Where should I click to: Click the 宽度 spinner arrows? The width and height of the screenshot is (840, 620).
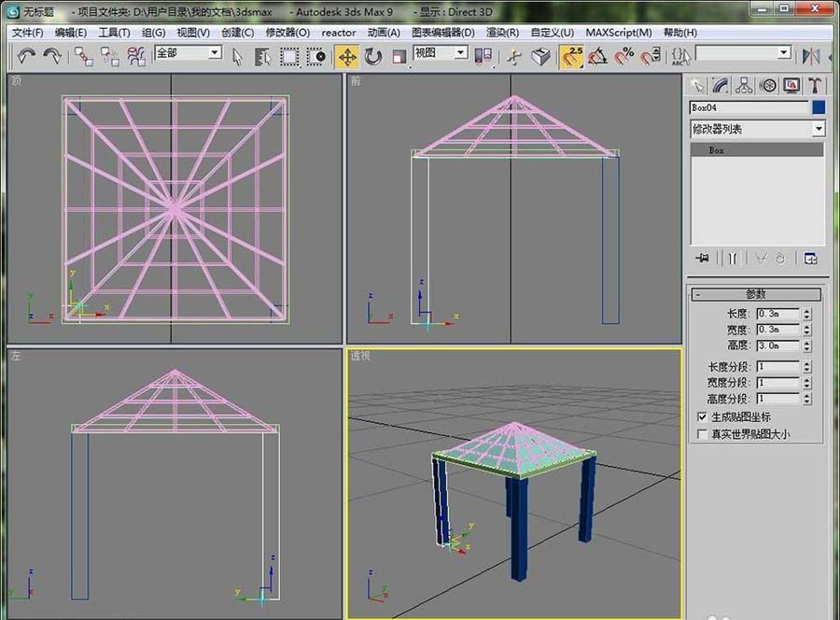click(x=806, y=330)
